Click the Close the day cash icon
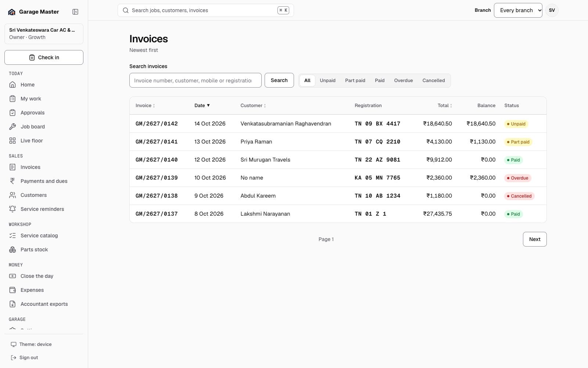Image resolution: width=588 pixels, height=368 pixels. pos(12,276)
